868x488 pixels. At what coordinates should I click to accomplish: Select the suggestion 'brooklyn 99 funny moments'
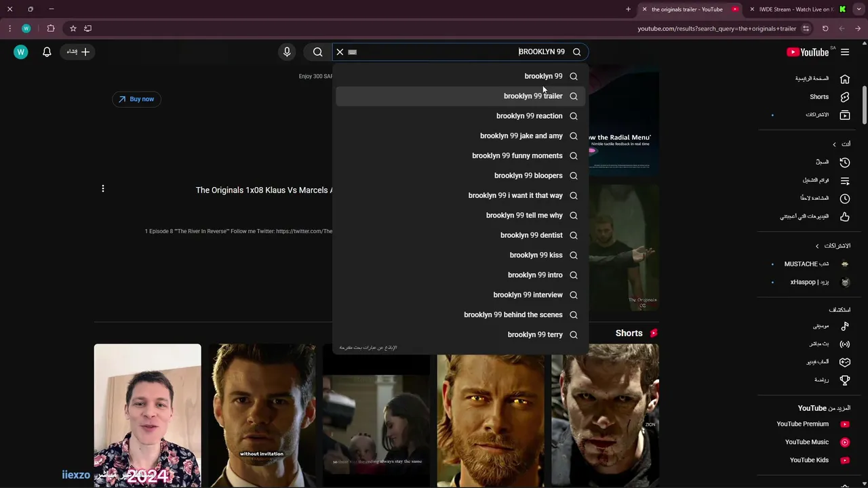[x=460, y=155]
